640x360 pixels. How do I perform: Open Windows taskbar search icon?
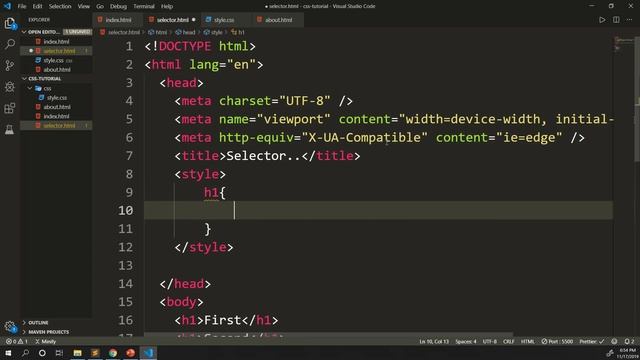25,353
